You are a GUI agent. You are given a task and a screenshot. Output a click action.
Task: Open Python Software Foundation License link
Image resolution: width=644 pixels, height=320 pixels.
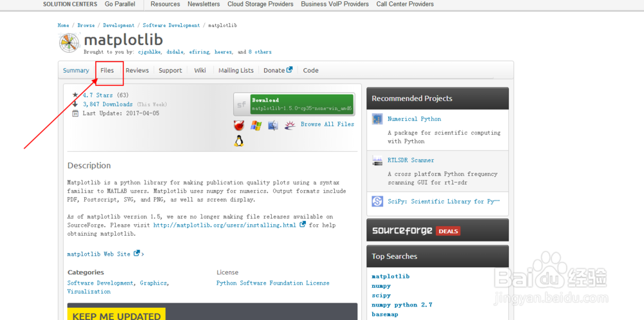pyautogui.click(x=272, y=283)
